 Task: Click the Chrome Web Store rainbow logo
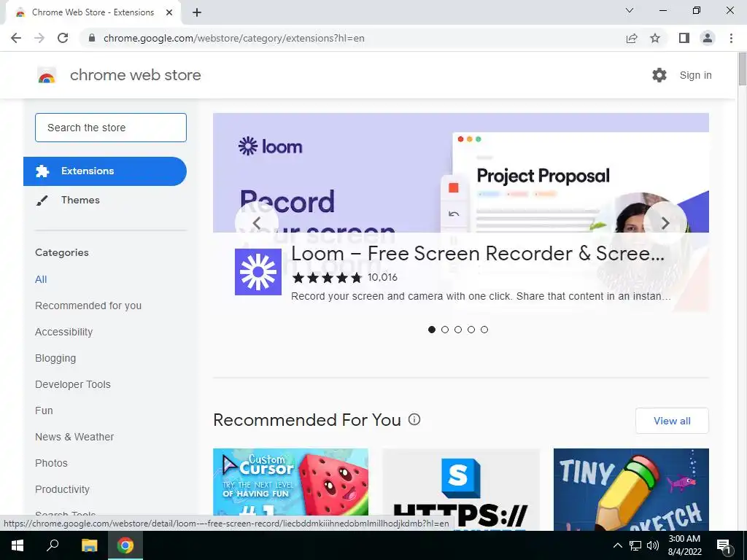tap(47, 75)
